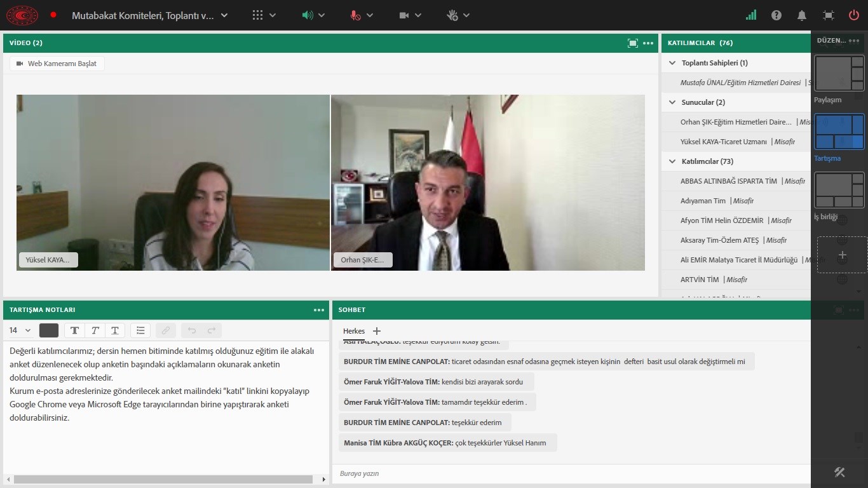868x488 pixels.
Task: Open speaker options dropdown arrow
Action: tap(322, 15)
